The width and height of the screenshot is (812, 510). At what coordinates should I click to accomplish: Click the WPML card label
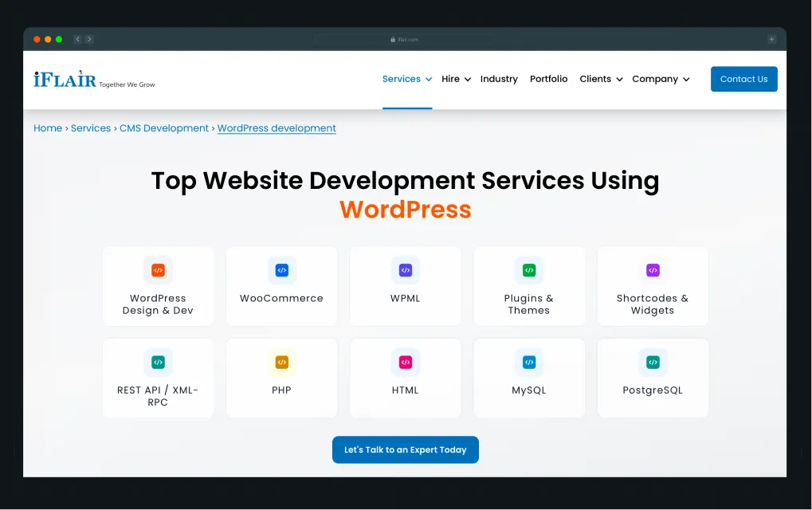[x=405, y=298]
